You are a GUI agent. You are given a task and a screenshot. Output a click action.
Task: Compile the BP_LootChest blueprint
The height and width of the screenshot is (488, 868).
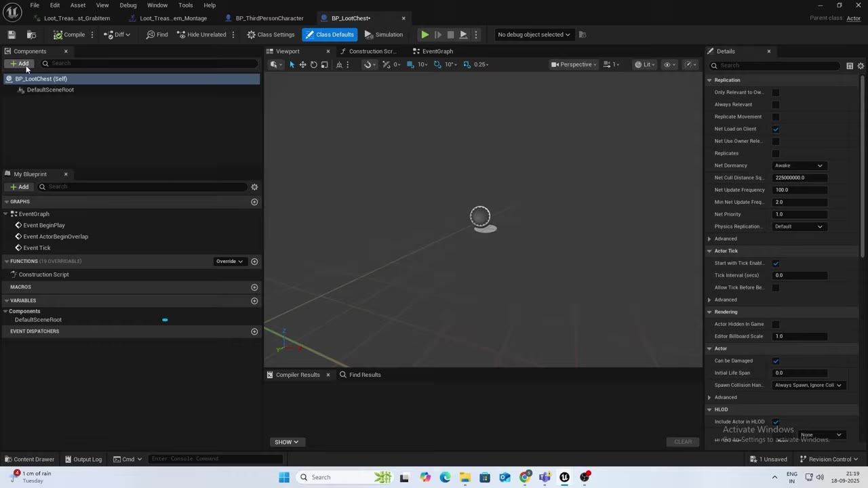click(x=69, y=35)
